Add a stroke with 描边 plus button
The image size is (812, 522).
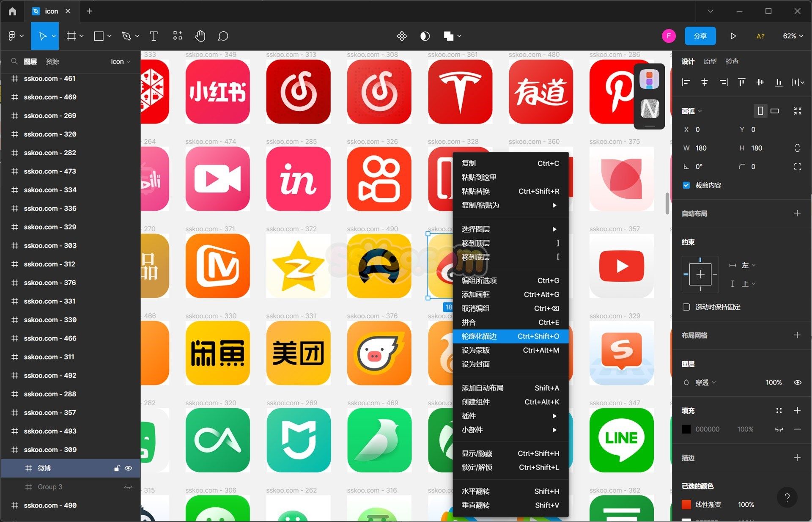pos(797,458)
